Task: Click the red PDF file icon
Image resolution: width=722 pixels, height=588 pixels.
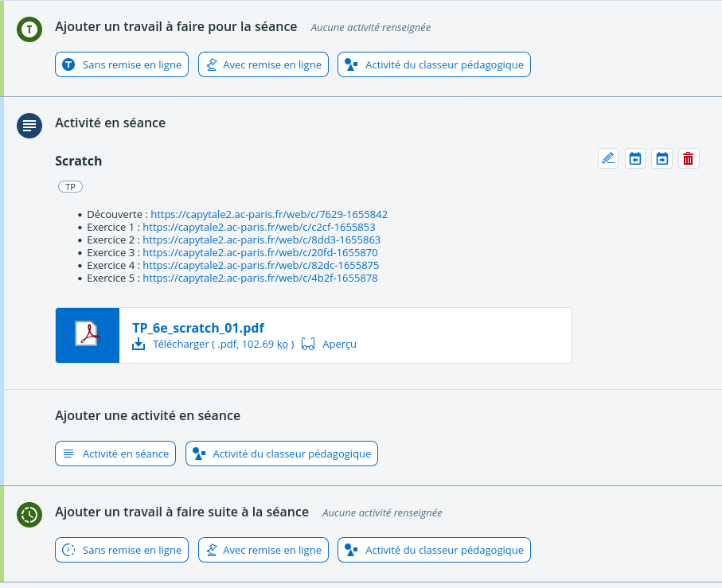Action: (88, 335)
